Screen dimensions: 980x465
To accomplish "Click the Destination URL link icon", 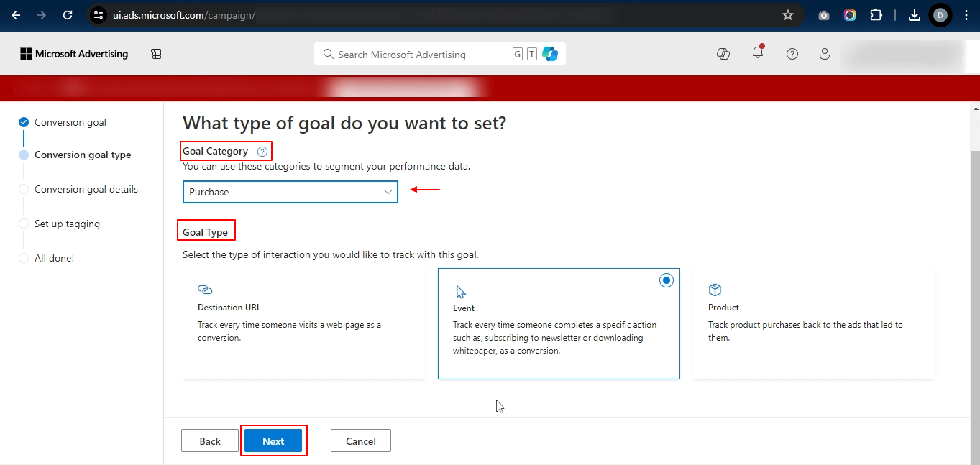I will point(205,290).
